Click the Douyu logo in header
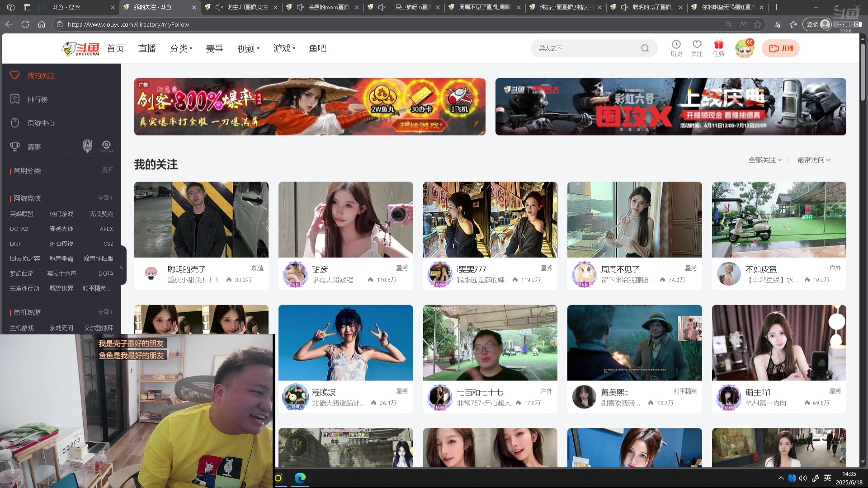 pos(80,48)
